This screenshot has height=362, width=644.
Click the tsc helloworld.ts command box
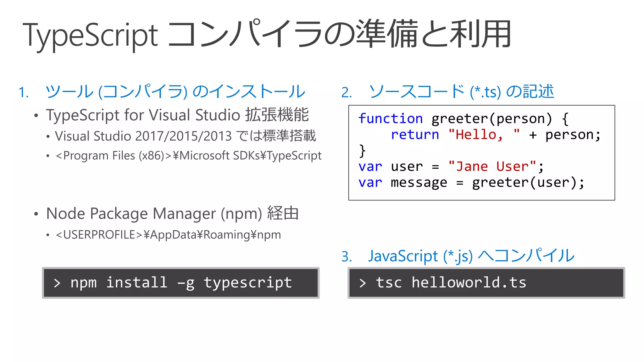[486, 283]
